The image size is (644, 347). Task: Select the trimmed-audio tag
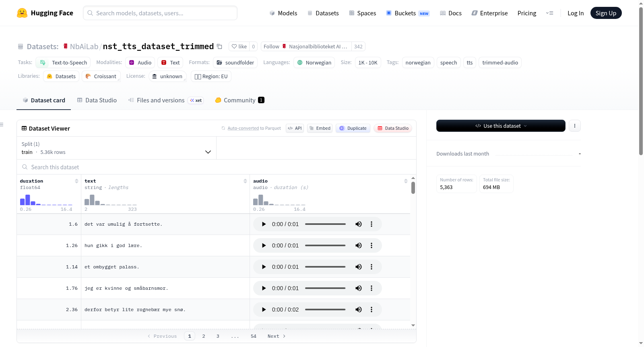(x=500, y=62)
